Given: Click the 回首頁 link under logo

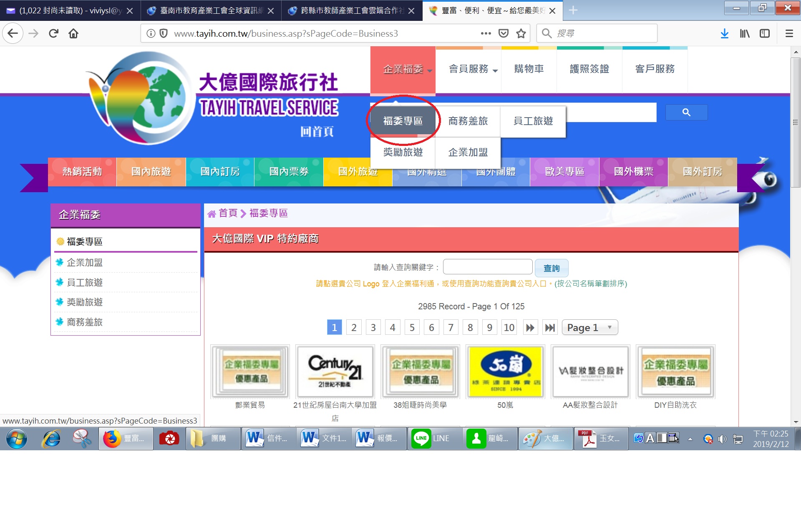Looking at the screenshot, I should point(317,132).
